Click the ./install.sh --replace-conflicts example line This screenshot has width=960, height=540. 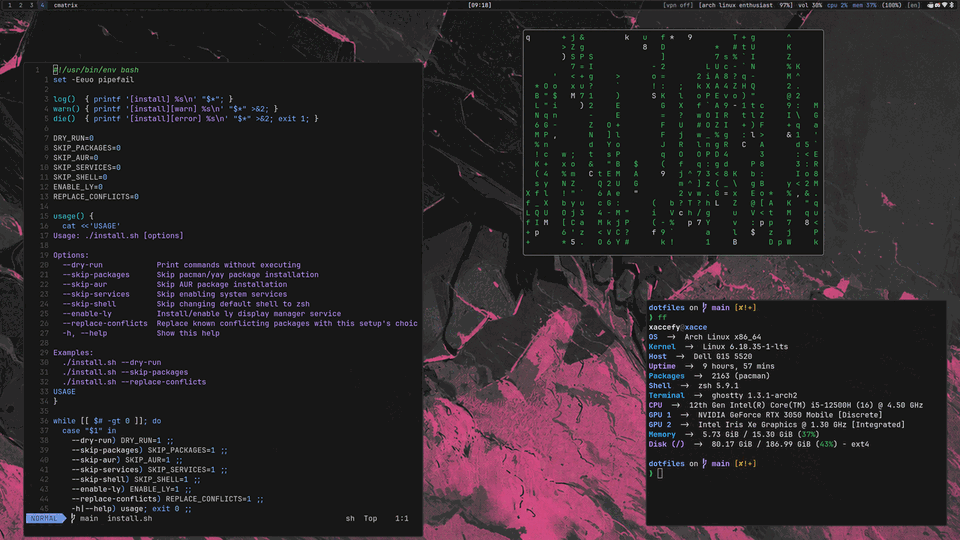pos(134,382)
